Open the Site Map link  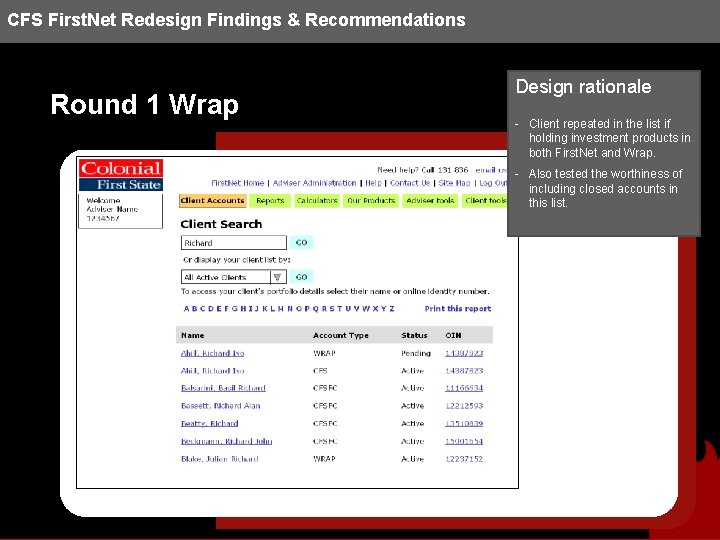pyautogui.click(x=454, y=183)
